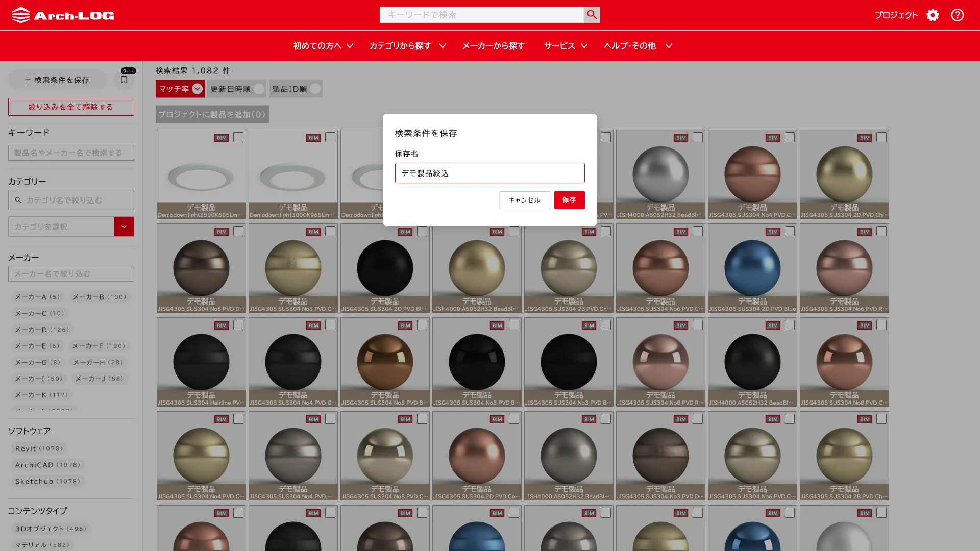Expand the カテゴリから探す menu

click(408, 46)
